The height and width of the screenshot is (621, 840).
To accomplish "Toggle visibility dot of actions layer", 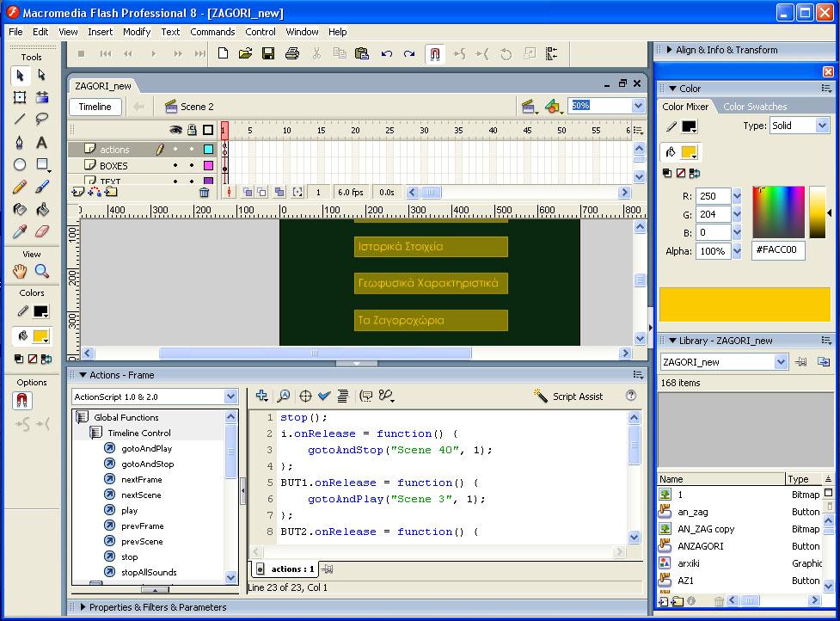I will coord(175,149).
